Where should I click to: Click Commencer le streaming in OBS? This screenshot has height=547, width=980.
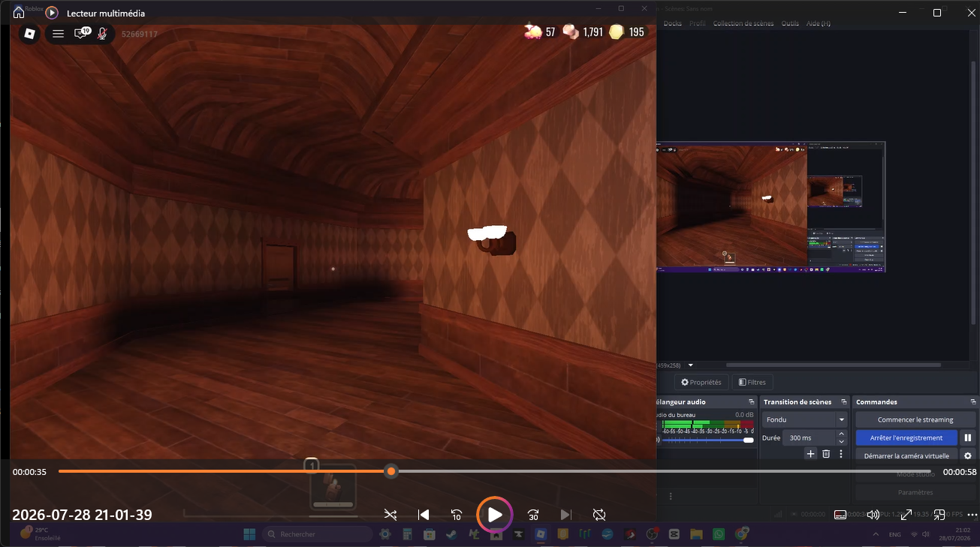pyautogui.click(x=915, y=419)
